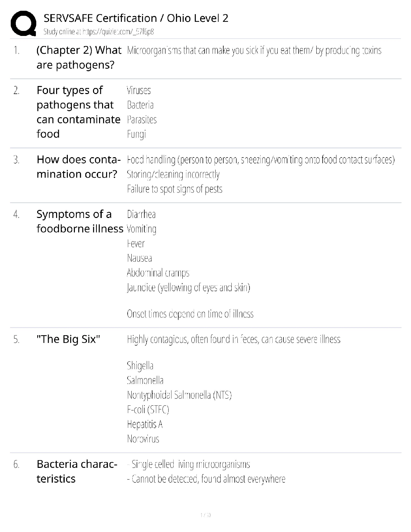This screenshot has width=411, height=532.
Task: Select the 'What are pathogens?' term
Action: tap(79, 57)
